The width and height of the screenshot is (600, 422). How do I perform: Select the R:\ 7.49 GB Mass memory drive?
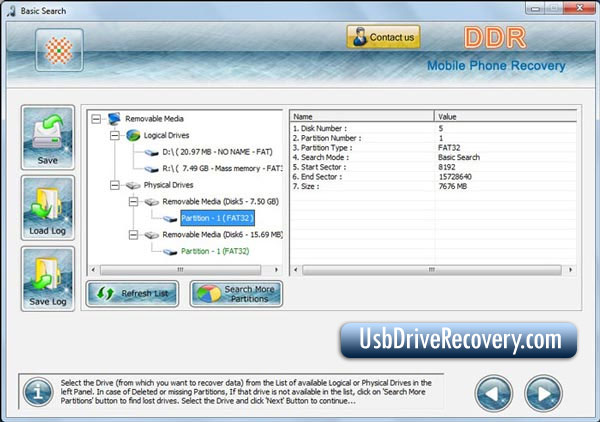222,168
